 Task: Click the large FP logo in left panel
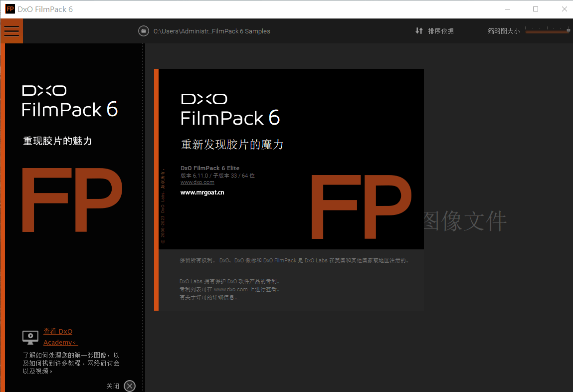(x=72, y=200)
